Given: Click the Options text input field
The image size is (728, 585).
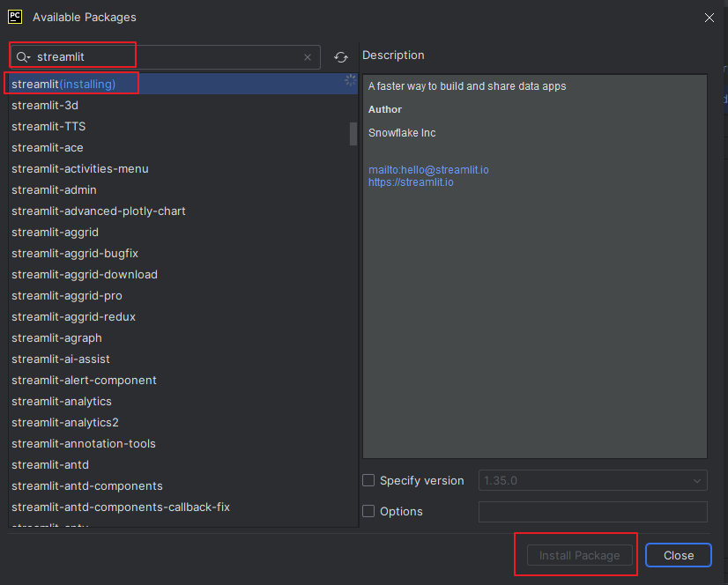Looking at the screenshot, I should [x=593, y=511].
